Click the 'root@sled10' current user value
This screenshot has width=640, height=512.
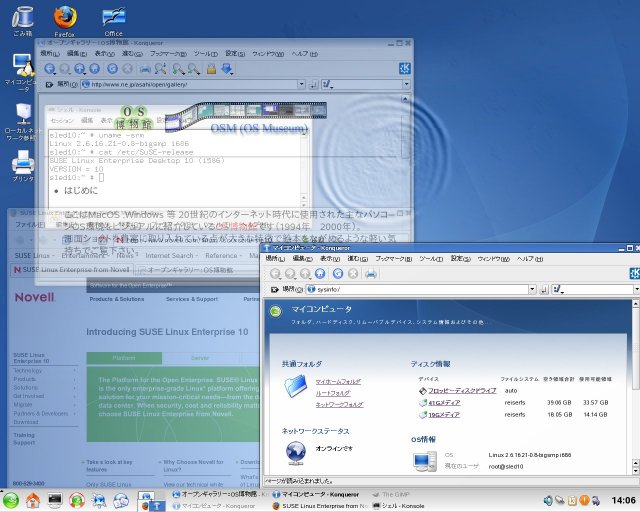pyautogui.click(x=506, y=467)
